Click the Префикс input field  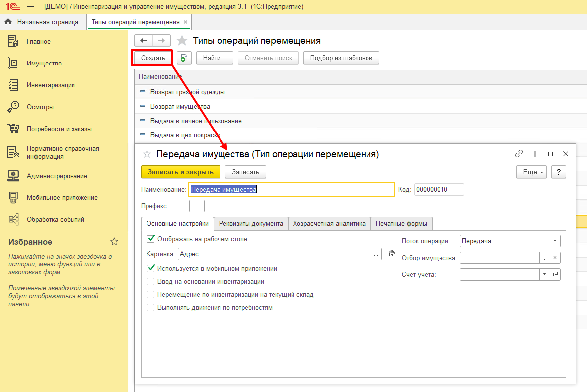197,206
